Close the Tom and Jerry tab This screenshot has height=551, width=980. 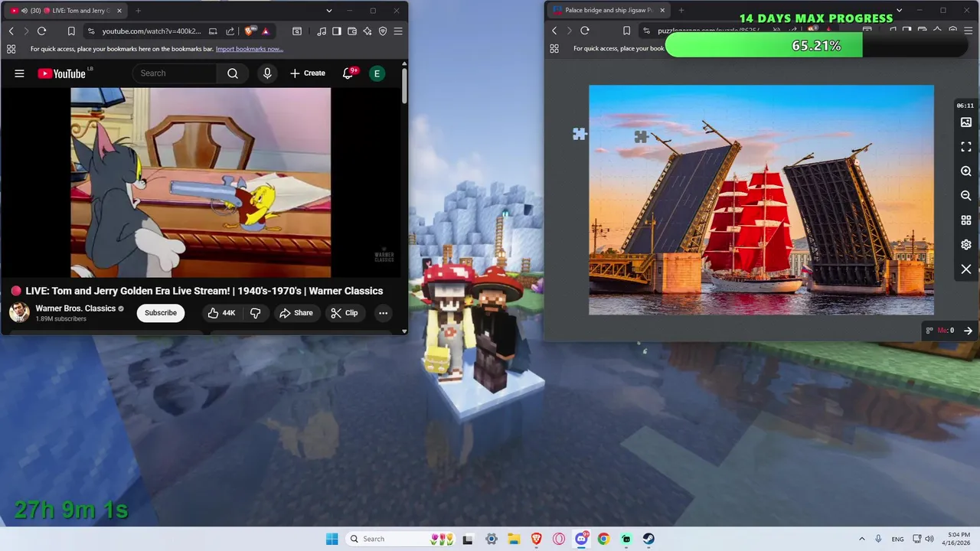(118, 11)
